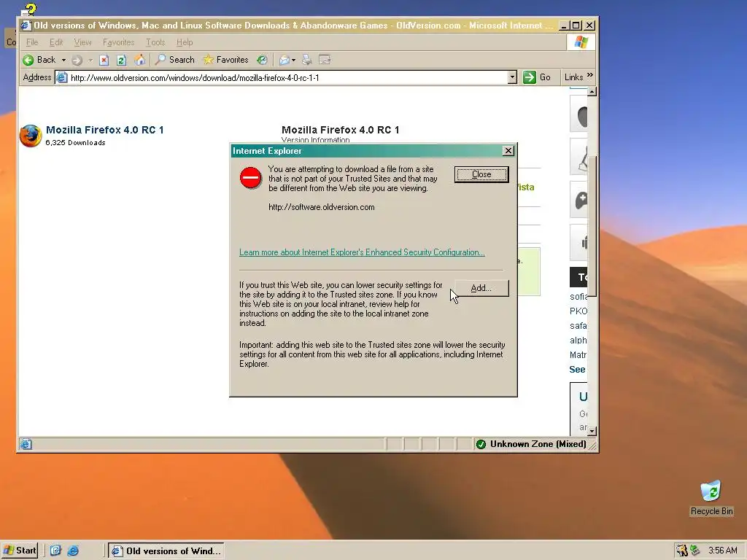Click the Windows flag logo in IE
This screenshot has width=747, height=560.
(581, 42)
